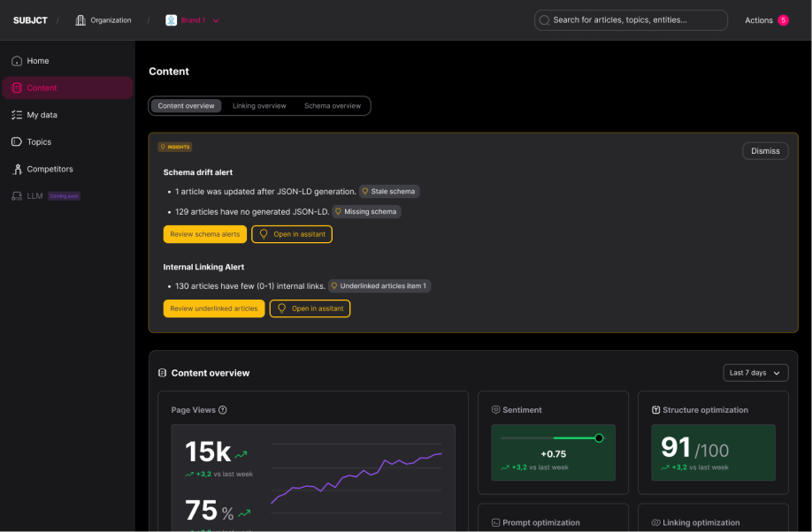
Task: Switch to the Content overview tab
Action: (186, 105)
